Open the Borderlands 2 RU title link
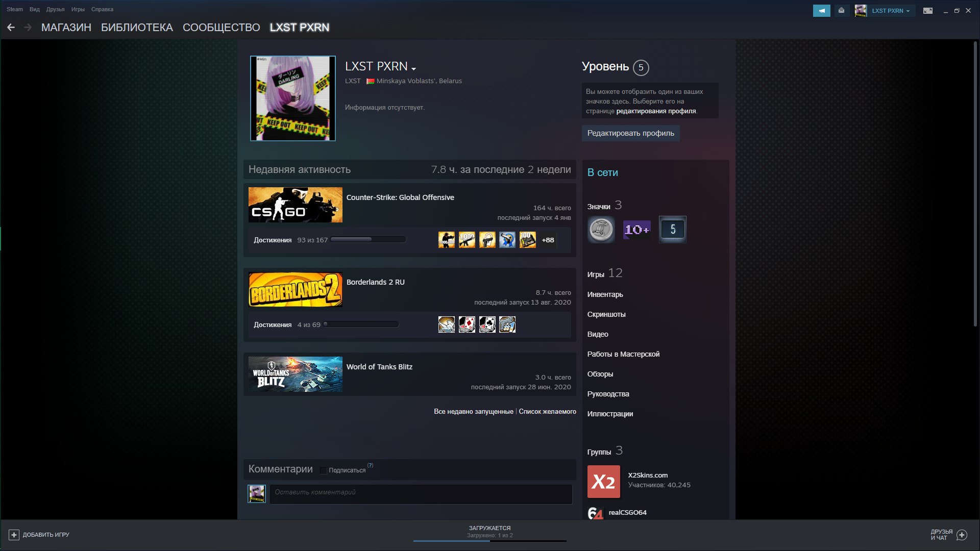Viewport: 980px width, 551px height. (x=376, y=282)
